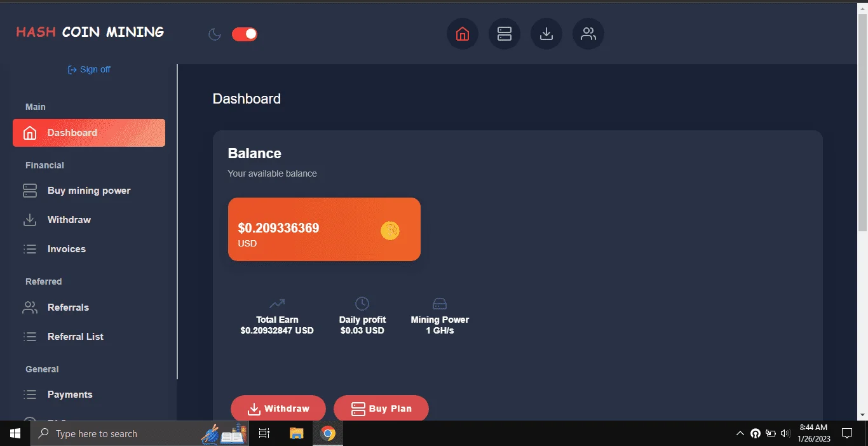This screenshot has width=868, height=446.
Task: Click the list icon beside Referral List
Action: (x=30, y=337)
